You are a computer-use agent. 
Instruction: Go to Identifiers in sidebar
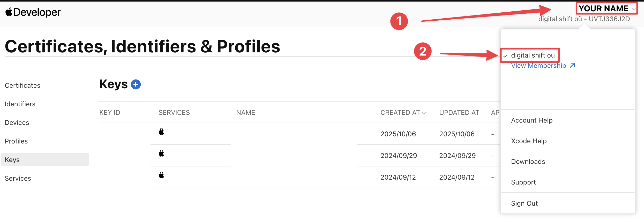[x=20, y=104]
